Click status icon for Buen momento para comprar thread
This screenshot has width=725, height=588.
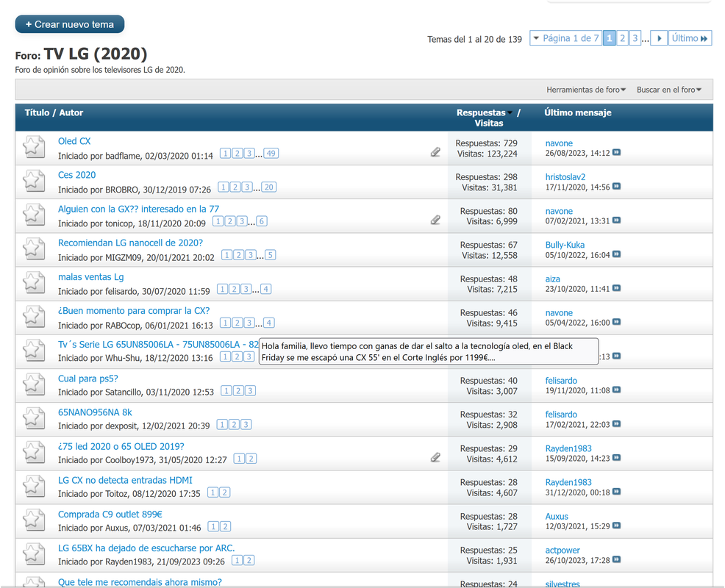tap(34, 317)
